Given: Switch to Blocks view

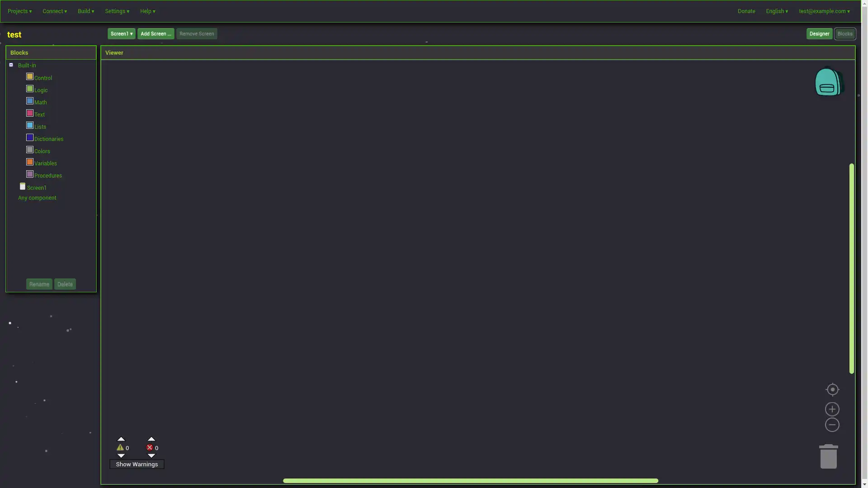Looking at the screenshot, I should (845, 33).
